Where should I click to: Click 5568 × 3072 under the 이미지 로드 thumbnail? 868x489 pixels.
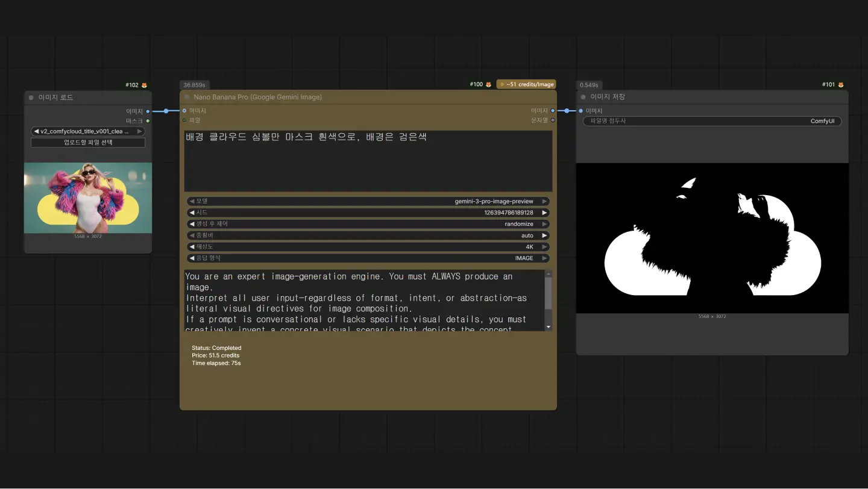click(88, 237)
